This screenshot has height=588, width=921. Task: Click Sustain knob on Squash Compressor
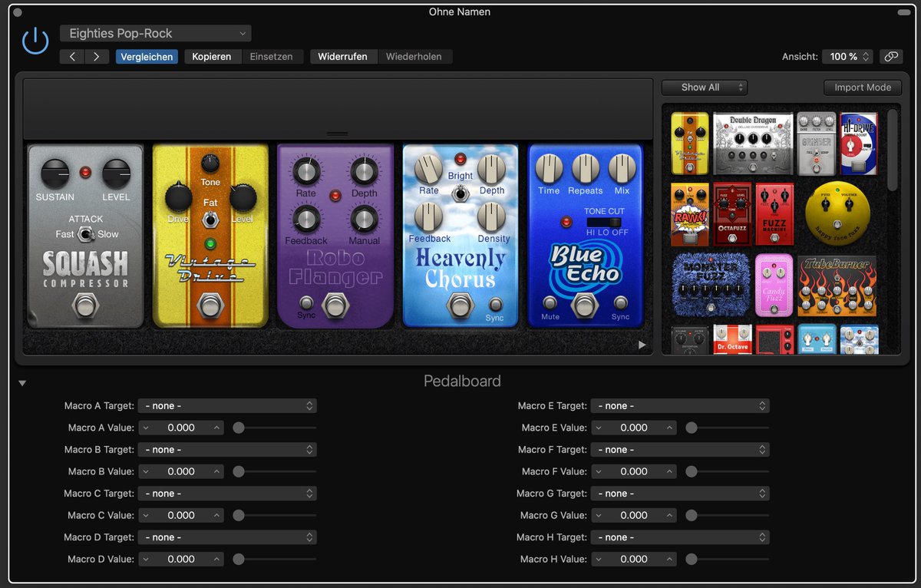[x=55, y=175]
